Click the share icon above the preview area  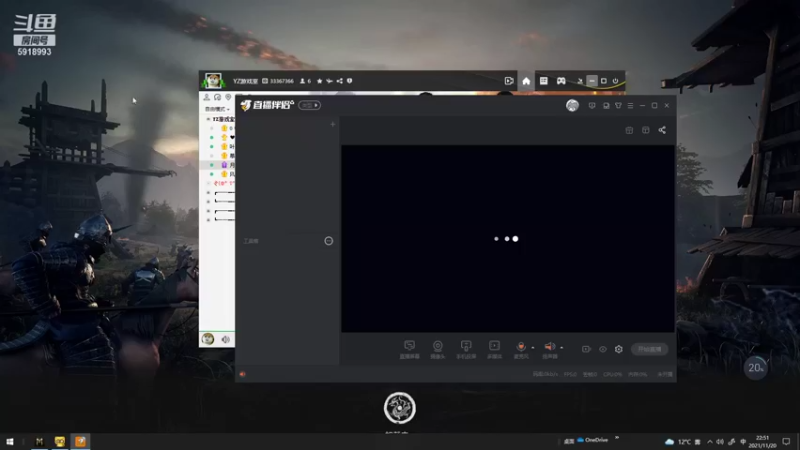click(x=662, y=130)
